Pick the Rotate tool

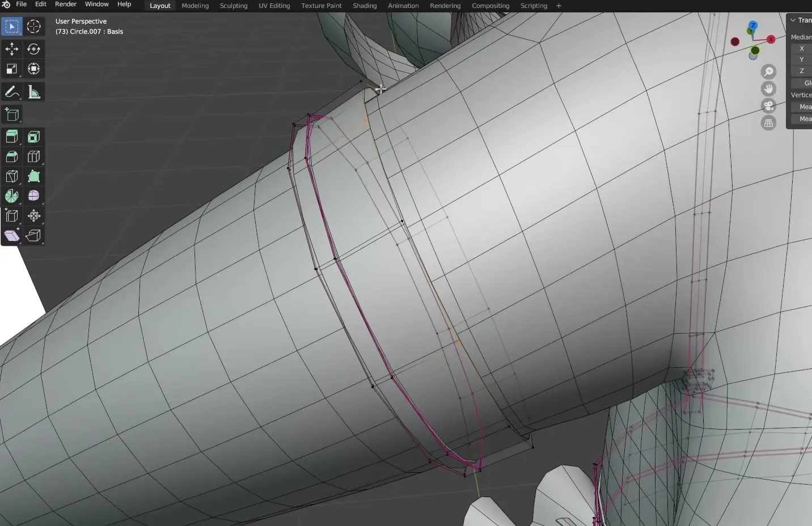click(x=33, y=49)
